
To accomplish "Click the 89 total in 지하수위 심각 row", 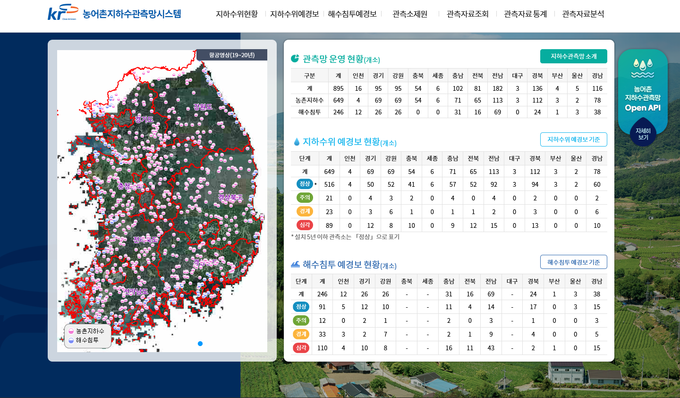I will pyautogui.click(x=329, y=225).
